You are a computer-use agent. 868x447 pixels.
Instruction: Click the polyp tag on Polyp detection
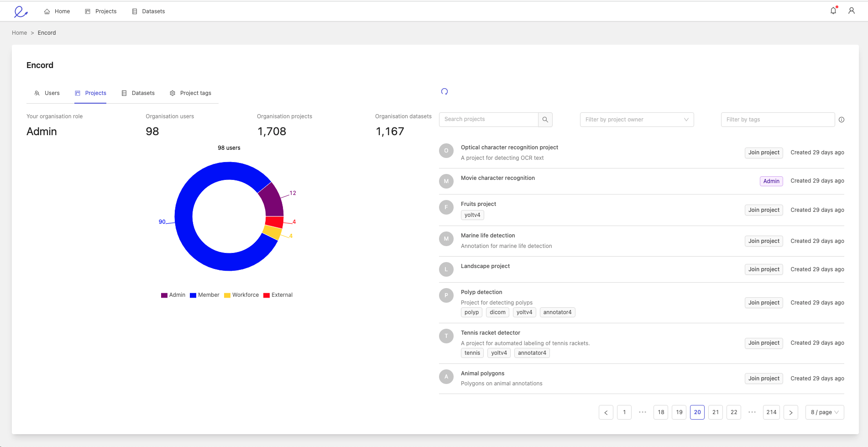471,312
